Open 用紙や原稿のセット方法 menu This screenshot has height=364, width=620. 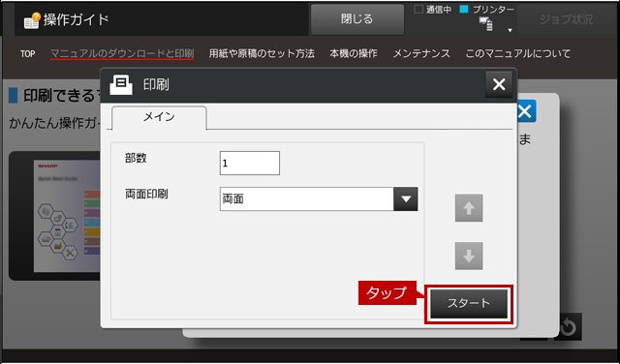pyautogui.click(x=262, y=54)
